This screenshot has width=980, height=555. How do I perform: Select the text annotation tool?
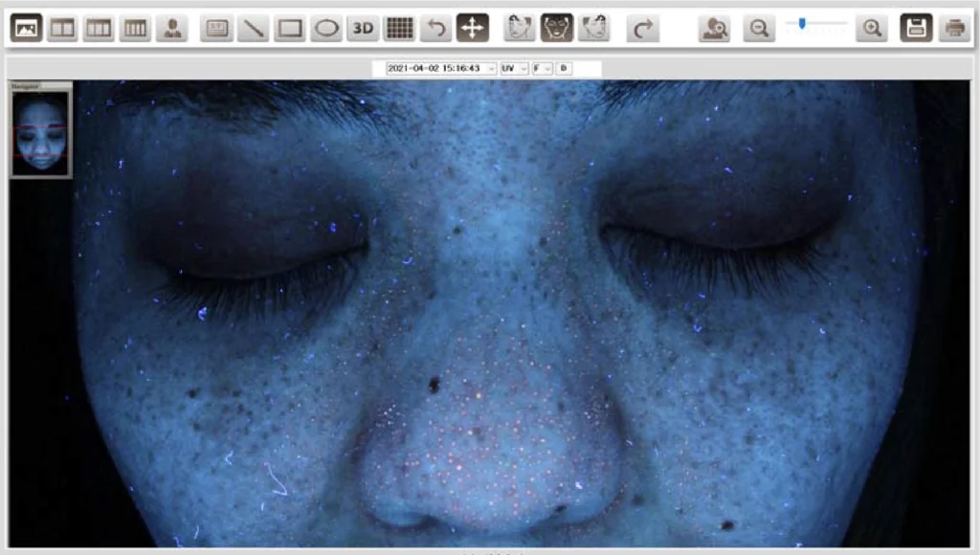tap(217, 28)
